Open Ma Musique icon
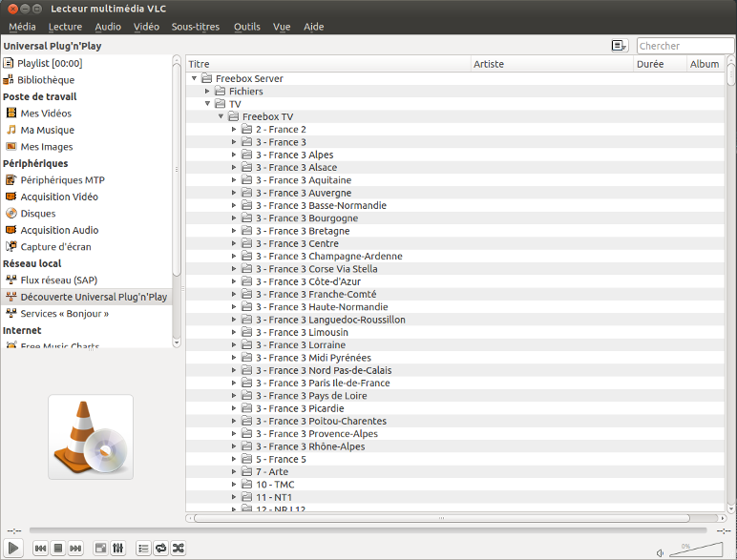The image size is (737, 560). tap(11, 130)
